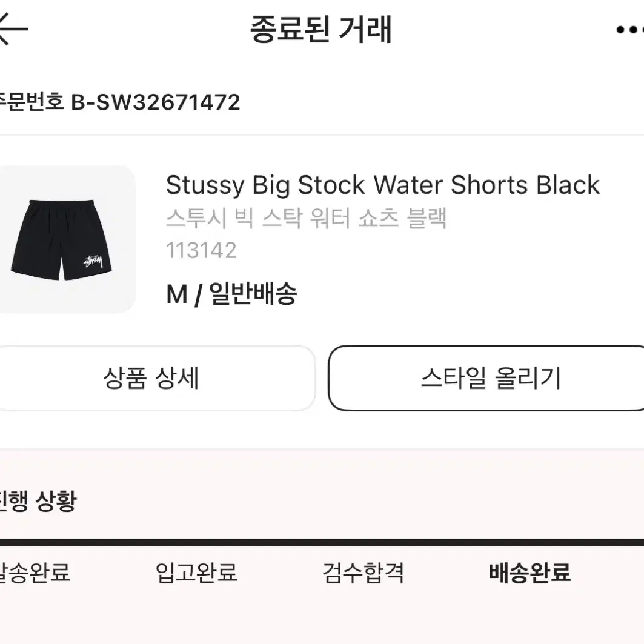
Task: Tap the waistband of the shorts image
Action: 62,204
